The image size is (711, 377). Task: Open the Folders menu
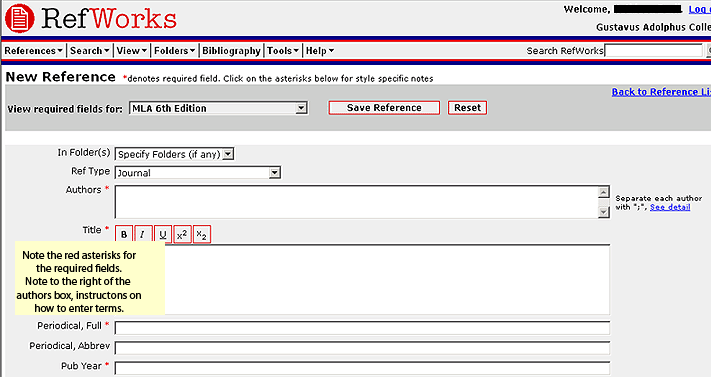click(x=174, y=50)
